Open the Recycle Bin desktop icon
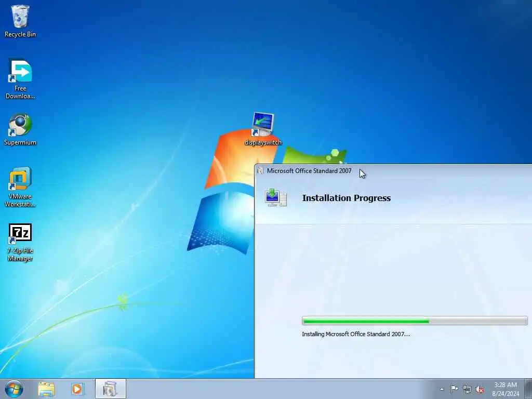The height and width of the screenshot is (399, 532). click(20, 21)
